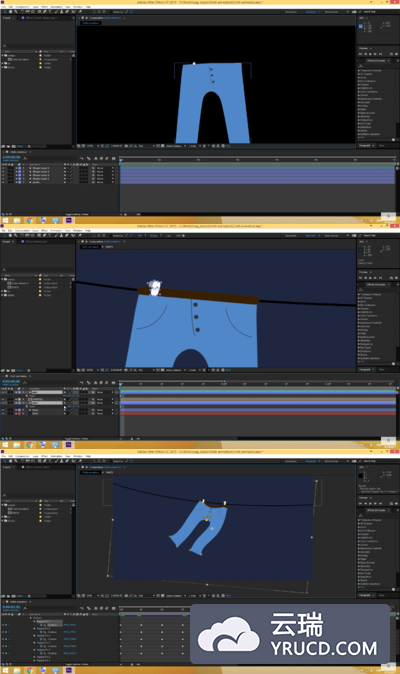Click the blue label color swatch of the first Shape Layer
The height and width of the screenshot is (674, 400).
(19, 168)
